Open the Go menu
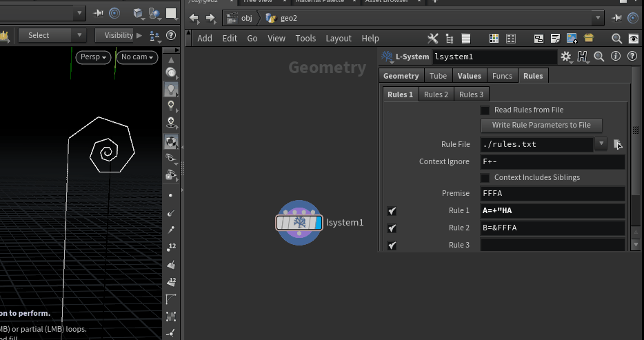The width and height of the screenshot is (644, 340). (x=252, y=39)
